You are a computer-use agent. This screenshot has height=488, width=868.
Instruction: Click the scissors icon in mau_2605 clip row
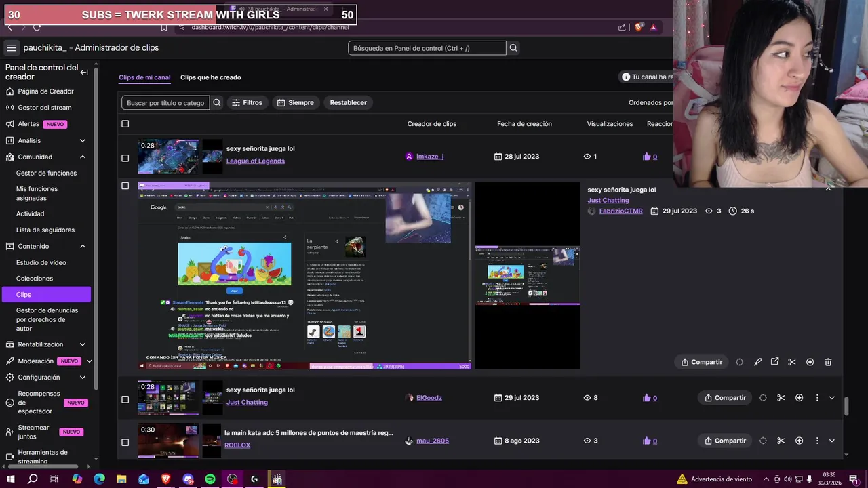(781, 441)
